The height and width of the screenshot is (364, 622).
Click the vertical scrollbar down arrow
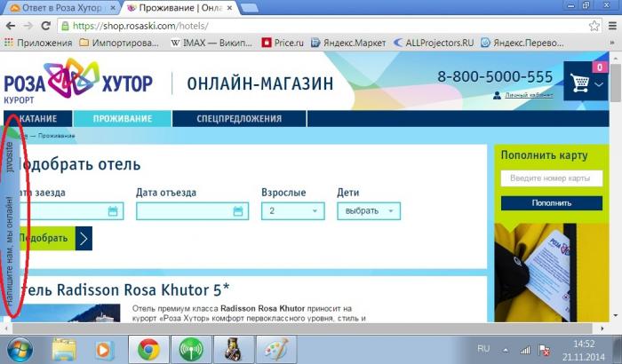point(615,316)
